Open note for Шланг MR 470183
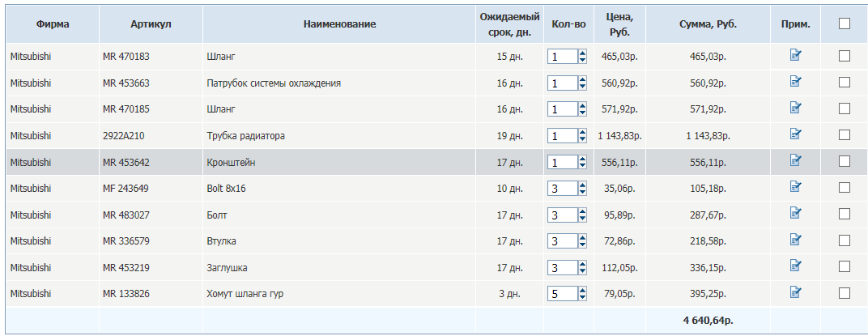868x336 pixels. click(795, 56)
